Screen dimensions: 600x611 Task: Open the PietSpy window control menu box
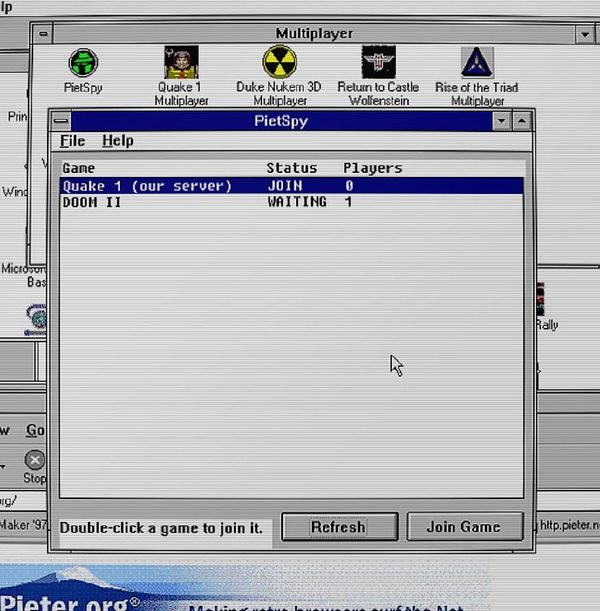click(x=61, y=121)
